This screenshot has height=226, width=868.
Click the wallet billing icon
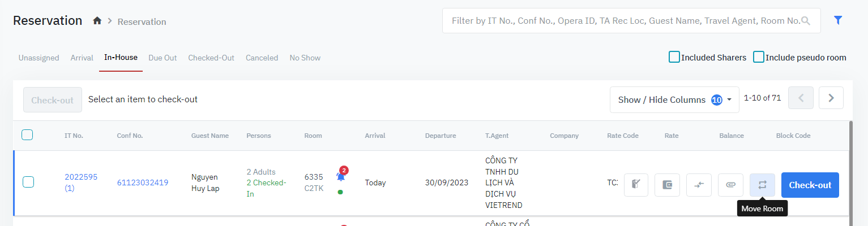click(x=667, y=185)
